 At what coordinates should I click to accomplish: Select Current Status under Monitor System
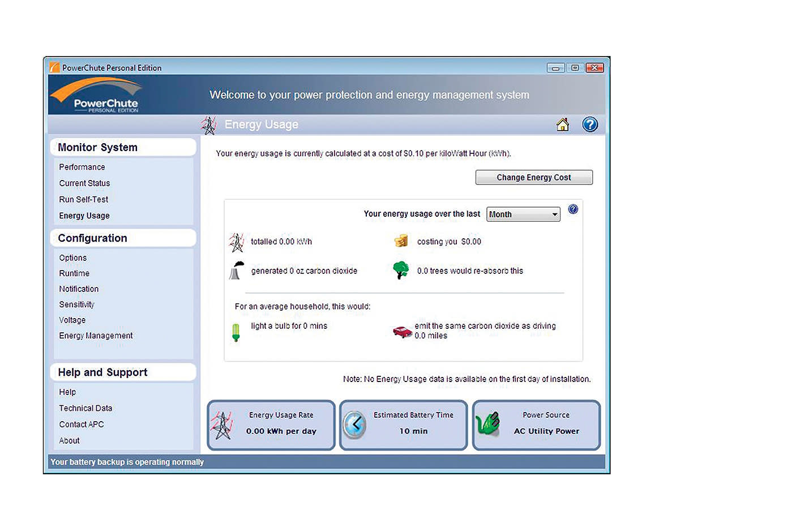tap(84, 183)
